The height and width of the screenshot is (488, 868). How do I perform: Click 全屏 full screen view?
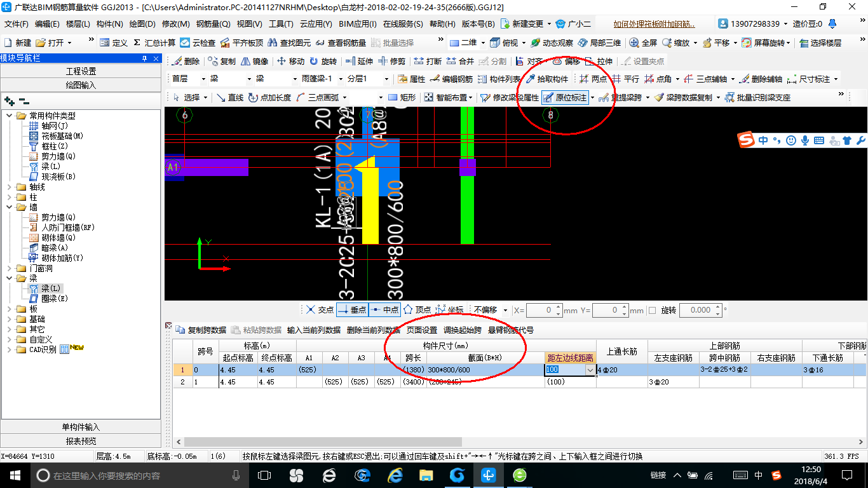pyautogui.click(x=643, y=43)
